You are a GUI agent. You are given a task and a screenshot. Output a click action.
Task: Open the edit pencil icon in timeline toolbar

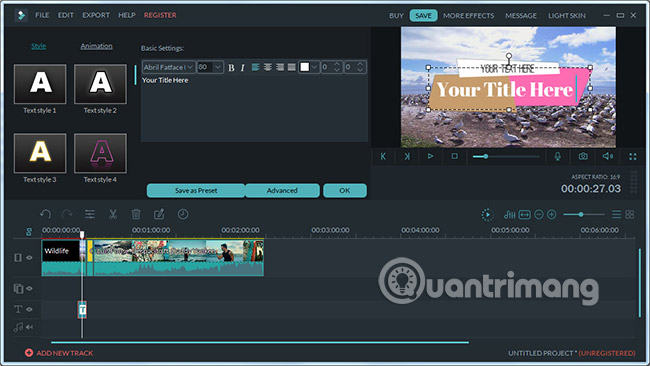point(159,214)
